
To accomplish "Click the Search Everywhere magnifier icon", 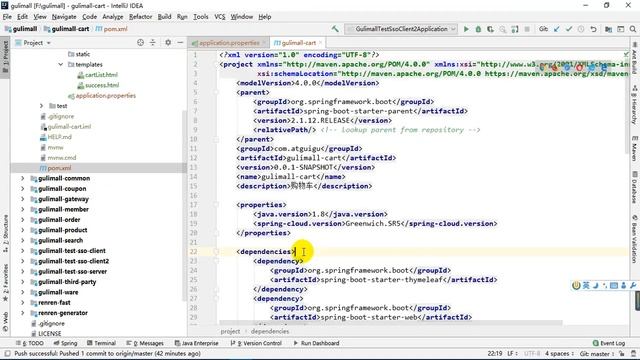I will (633, 29).
